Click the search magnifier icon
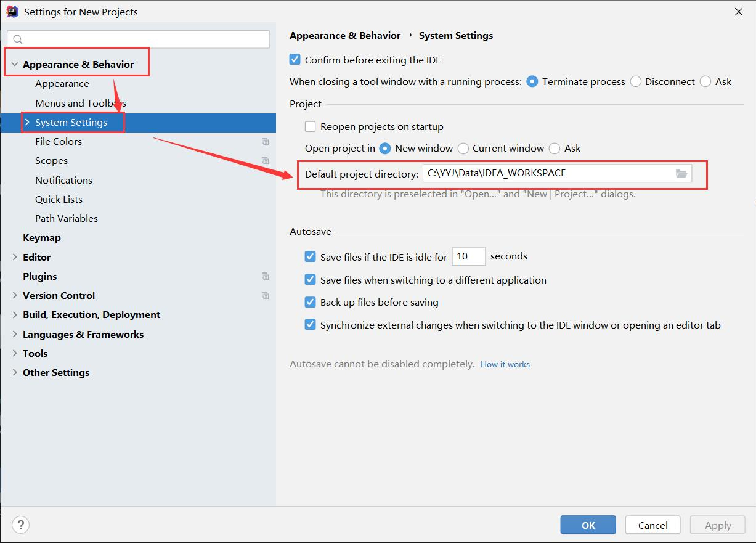The width and height of the screenshot is (756, 543). (x=18, y=39)
